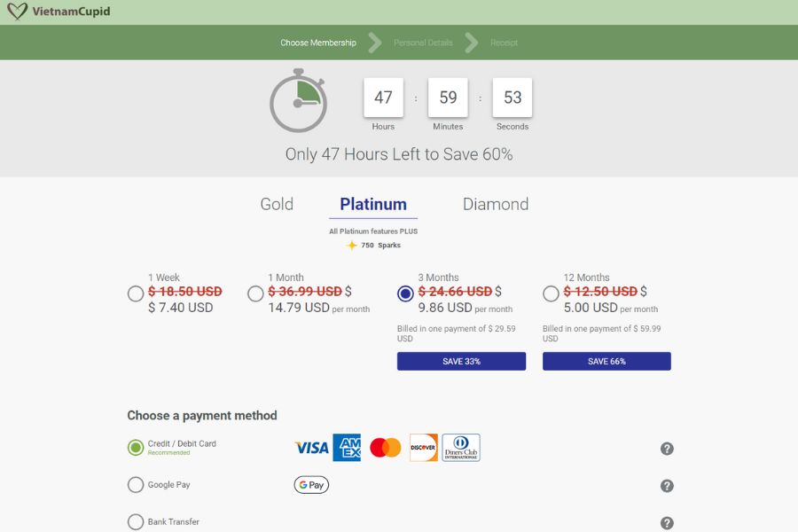Viewport: 798px width, 532px height.
Task: Click the American Express card icon
Action: tap(347, 448)
